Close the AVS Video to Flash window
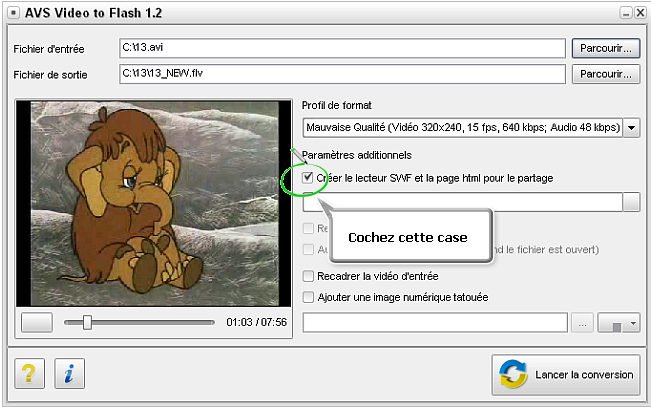The width and height of the screenshot is (651, 407). [x=641, y=13]
